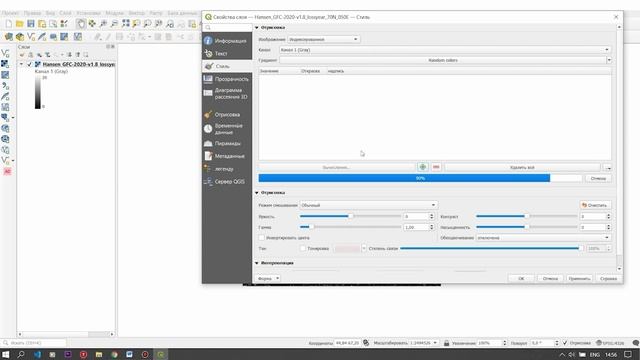Click the lock scale icon in the status bar

click(x=447, y=343)
